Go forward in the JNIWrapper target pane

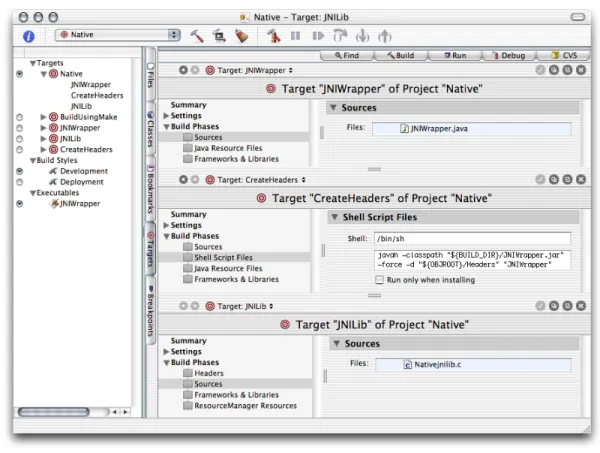(x=195, y=70)
